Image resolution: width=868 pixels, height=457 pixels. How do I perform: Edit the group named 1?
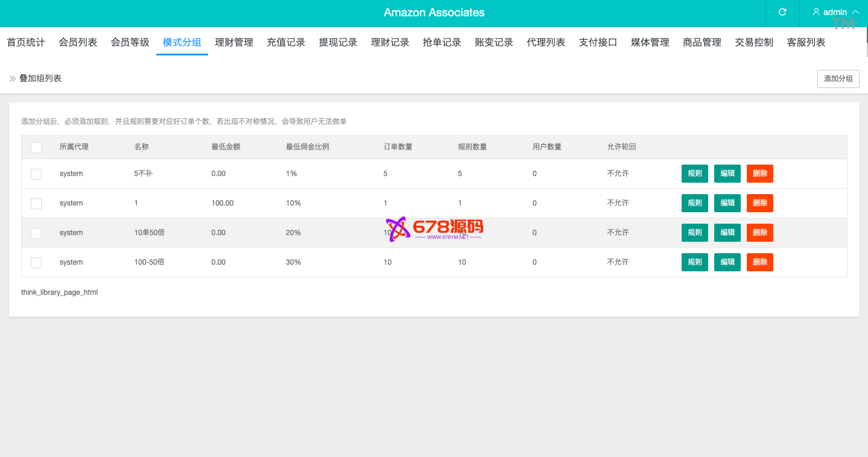click(727, 203)
